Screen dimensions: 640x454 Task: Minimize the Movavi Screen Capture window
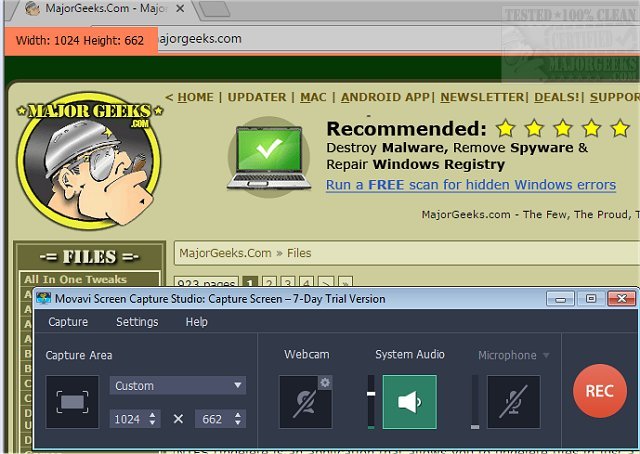pos(560,299)
